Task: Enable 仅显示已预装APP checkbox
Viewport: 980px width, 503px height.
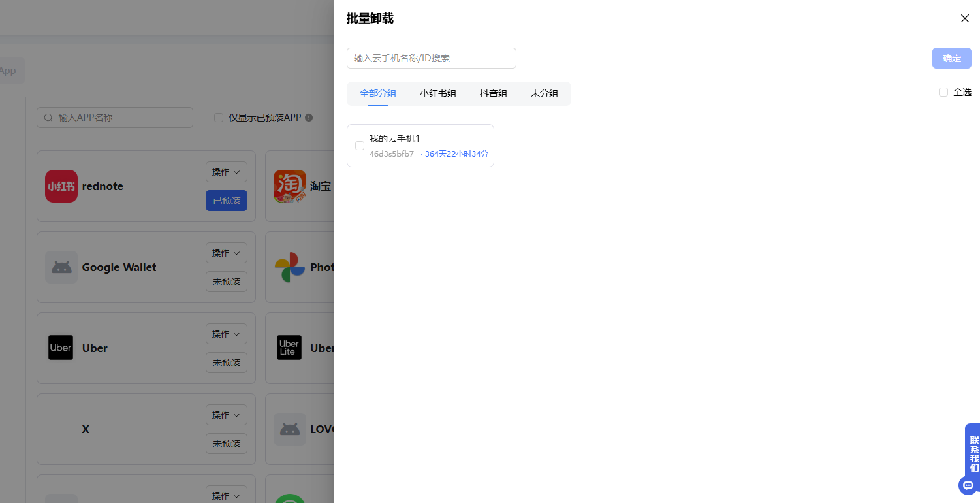Action: coord(219,118)
